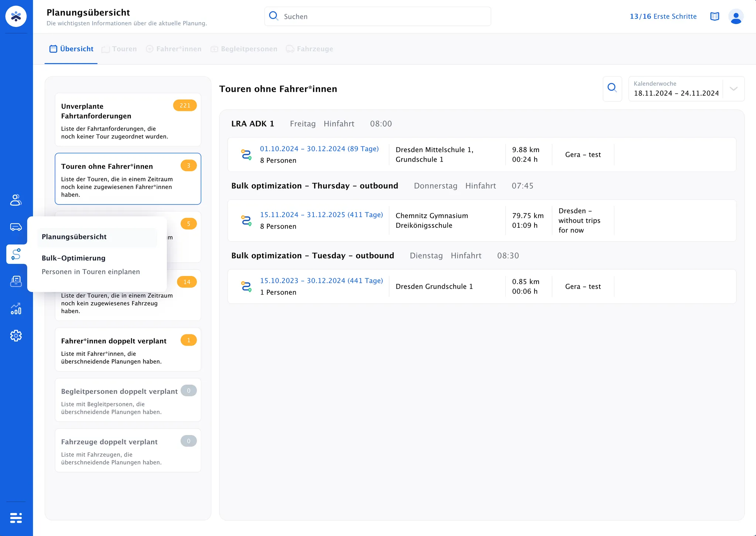Focus the Suchen search field
This screenshot has height=536, width=756.
378,16
